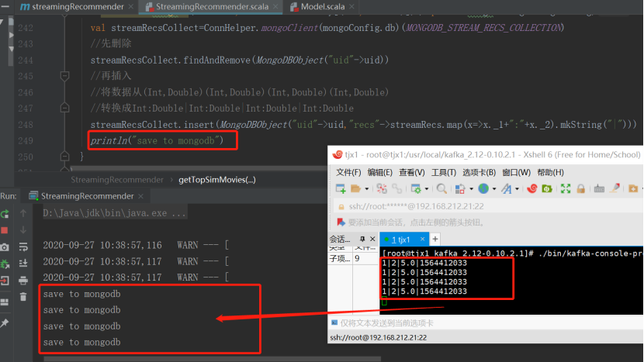Close the StreamingRecommender.scala tab
Image resolution: width=644 pixels, height=362 pixels.
tap(275, 6)
